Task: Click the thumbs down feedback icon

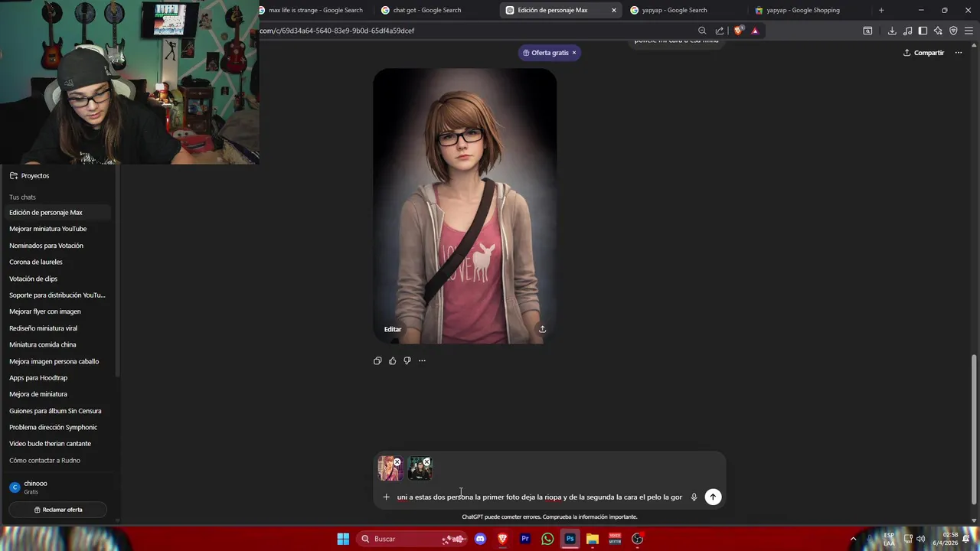Action: (x=407, y=360)
